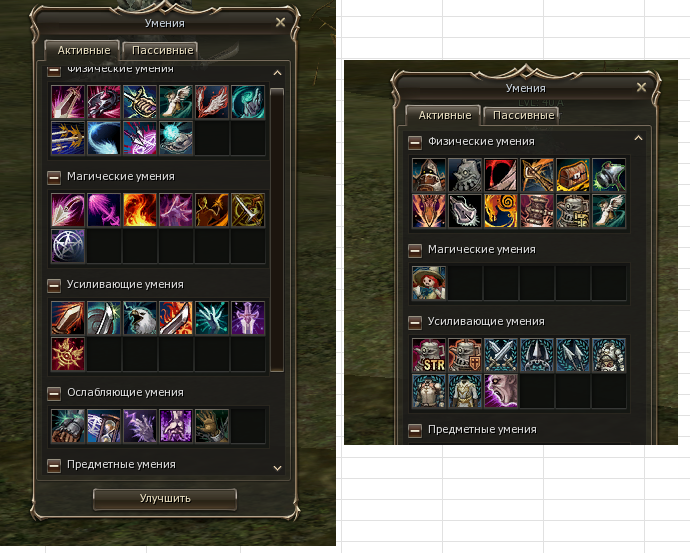Select the treasure chest skill icon

pyautogui.click(x=573, y=175)
